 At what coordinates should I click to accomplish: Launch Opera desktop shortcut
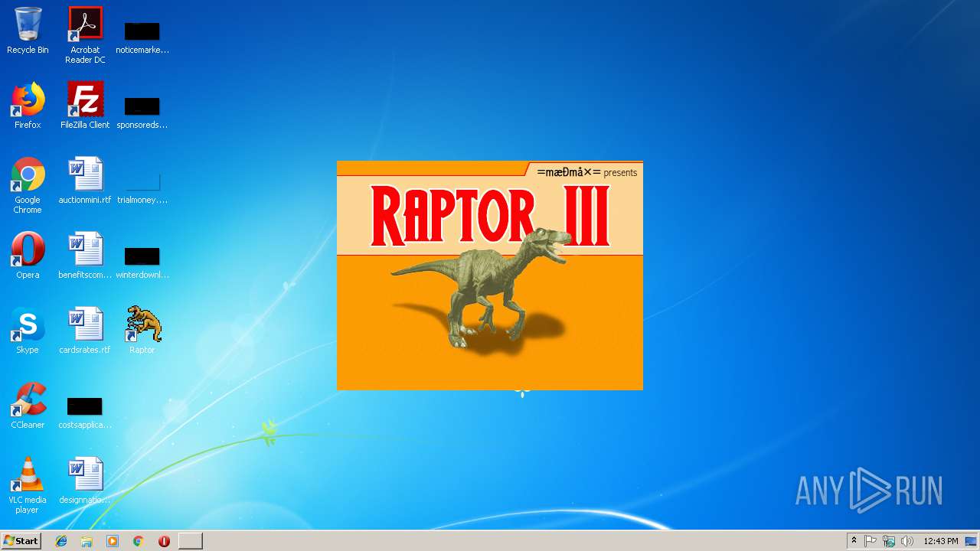(x=28, y=256)
